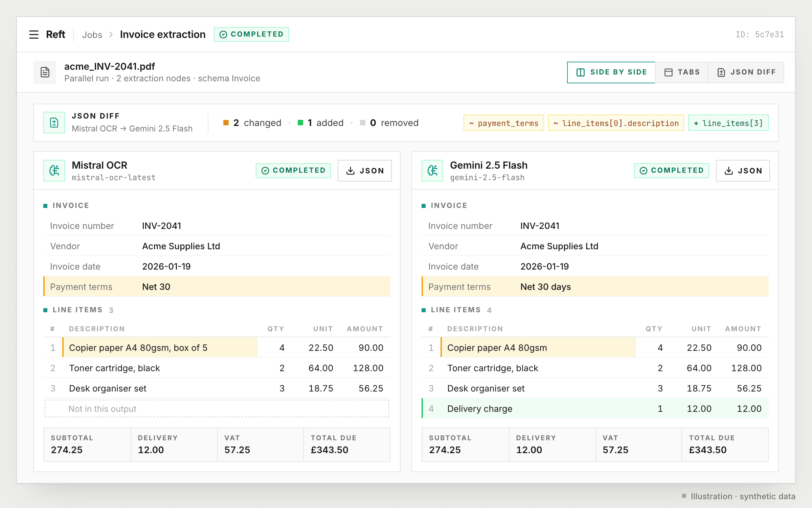Download Gemini 2.5 Flash JSON output

[743, 171]
